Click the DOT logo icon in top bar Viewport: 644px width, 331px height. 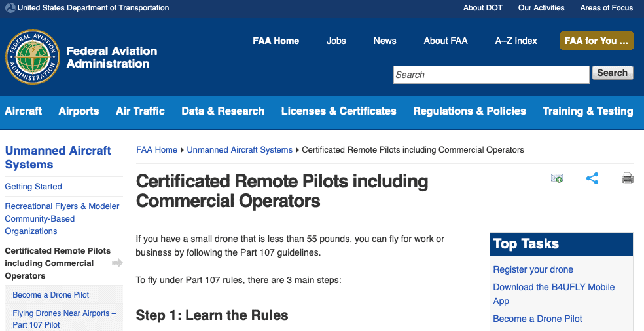click(10, 8)
